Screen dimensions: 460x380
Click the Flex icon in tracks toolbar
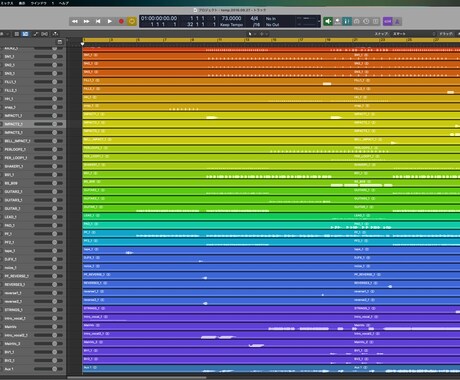(x=45, y=34)
